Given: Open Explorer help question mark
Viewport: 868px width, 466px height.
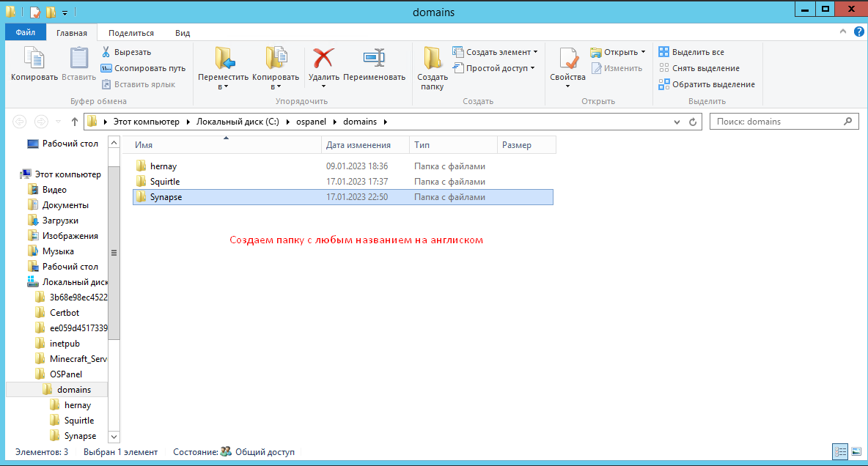Looking at the screenshot, I should tap(858, 32).
